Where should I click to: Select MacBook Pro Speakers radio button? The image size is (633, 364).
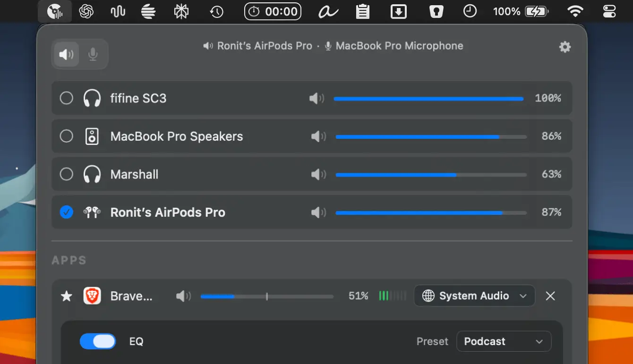(67, 136)
